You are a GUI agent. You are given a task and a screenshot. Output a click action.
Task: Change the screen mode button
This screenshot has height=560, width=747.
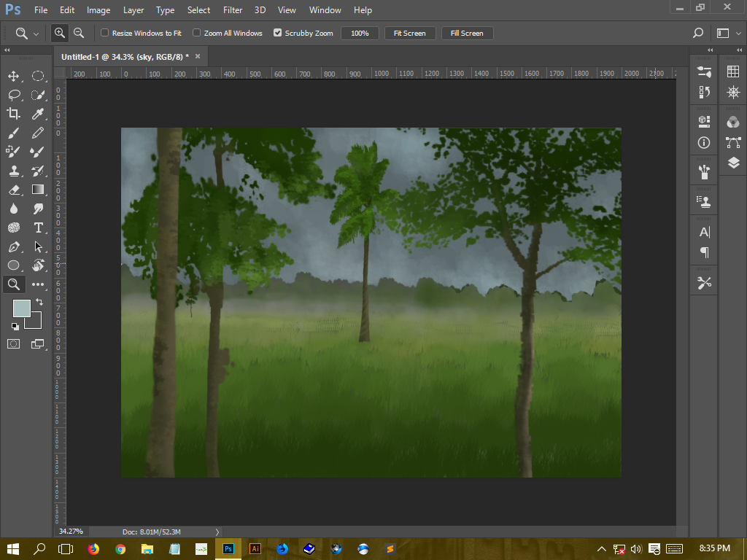click(38, 344)
